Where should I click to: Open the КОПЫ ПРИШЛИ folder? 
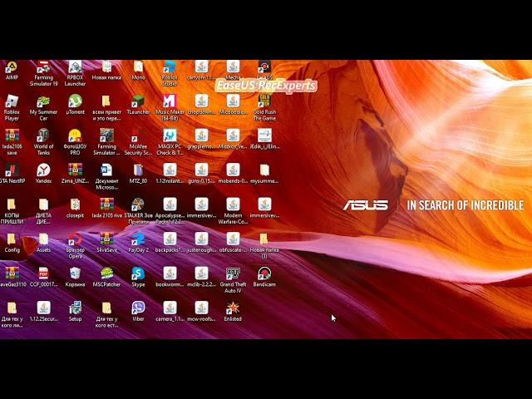12,211
